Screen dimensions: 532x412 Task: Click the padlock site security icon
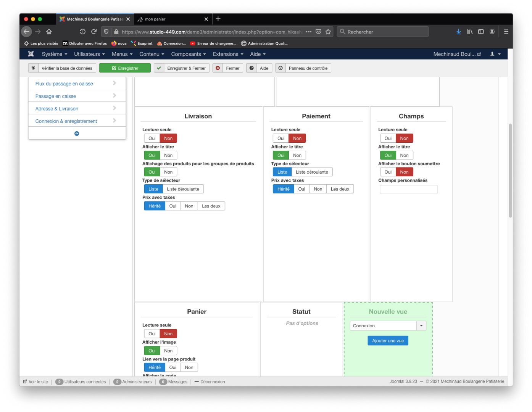[116, 32]
